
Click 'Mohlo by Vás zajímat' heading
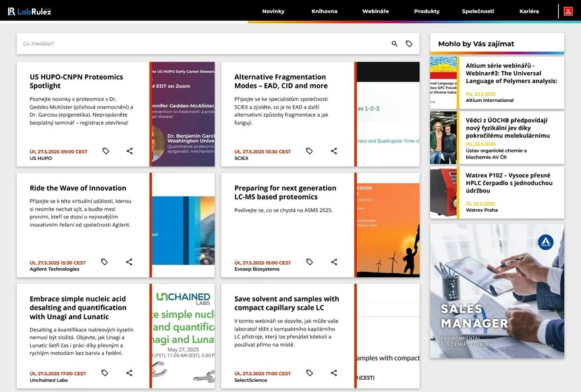click(476, 44)
